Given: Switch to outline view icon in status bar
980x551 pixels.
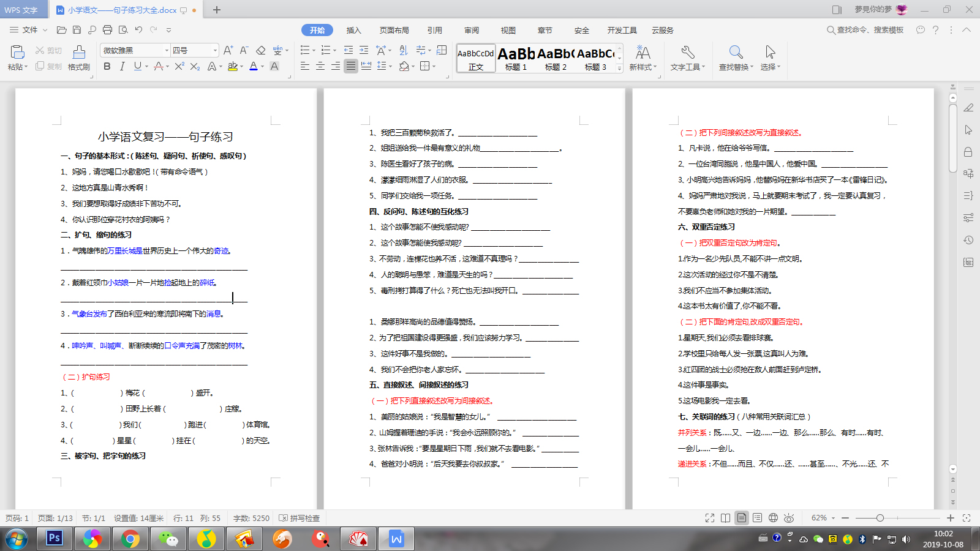Looking at the screenshot, I should [758, 518].
